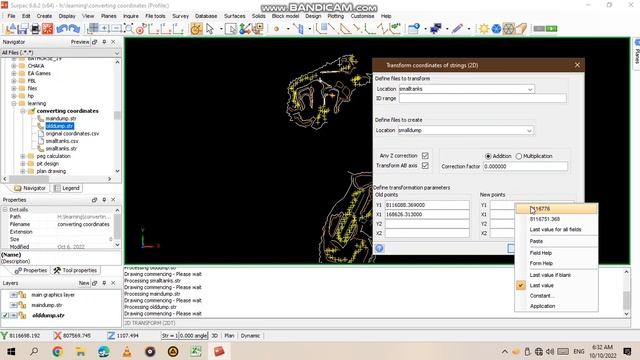Click the dual monitors network icon
The image size is (640, 360).
[x=436, y=29]
